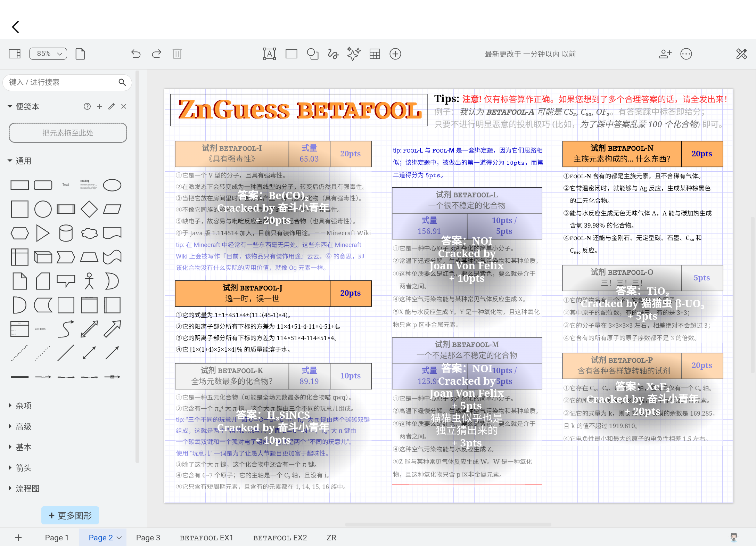Click the 最新更改于 一分钟以内 以前 status
Screen dimensions: 756x556
pyautogui.click(x=530, y=54)
